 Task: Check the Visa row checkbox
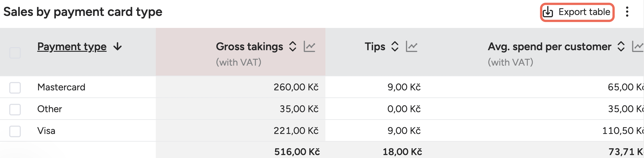[15, 131]
